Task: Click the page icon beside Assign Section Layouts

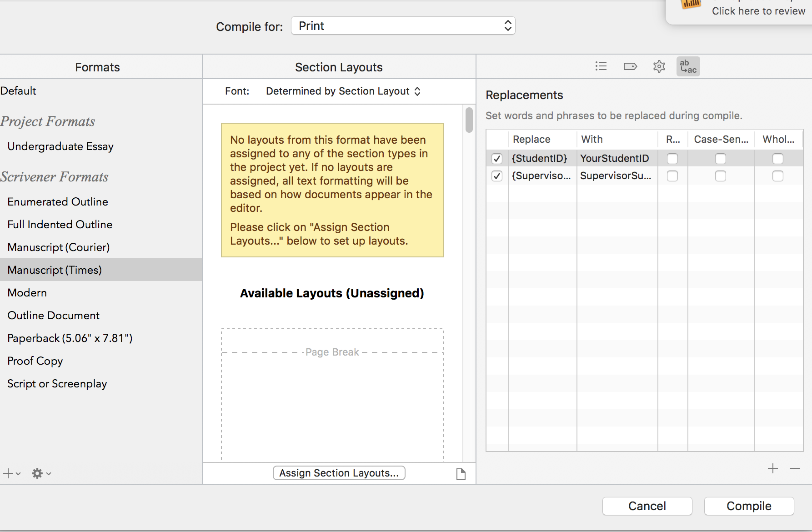Action: (x=461, y=474)
